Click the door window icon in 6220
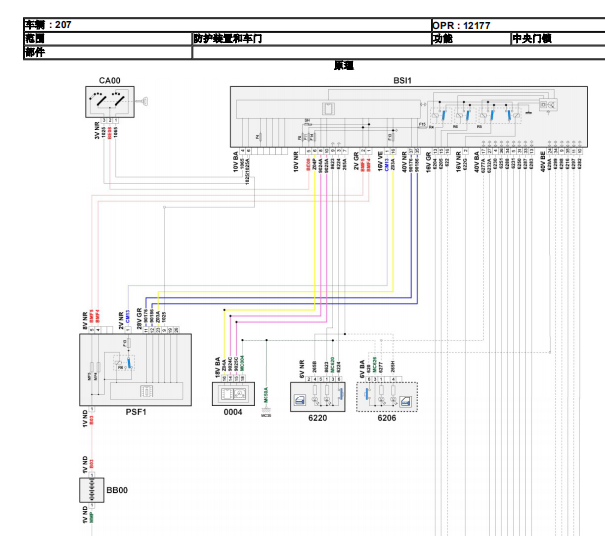This screenshot has height=536, width=605. coord(300,399)
